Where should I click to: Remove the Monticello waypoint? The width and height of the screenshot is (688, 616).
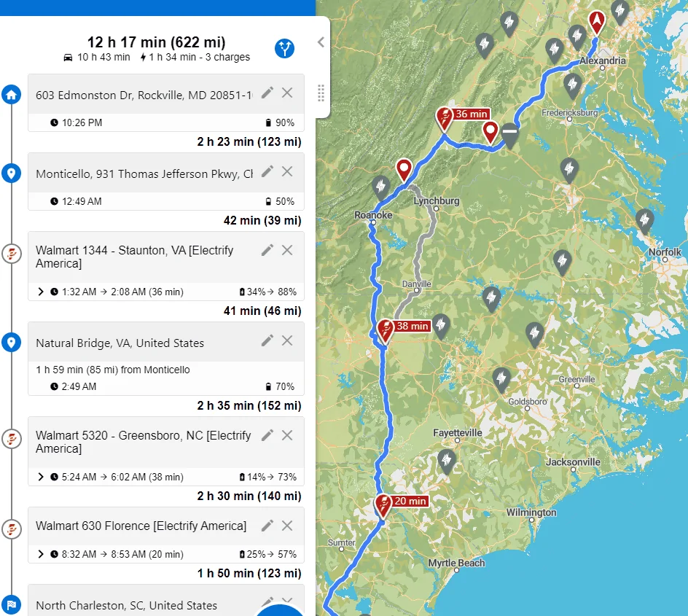click(287, 171)
